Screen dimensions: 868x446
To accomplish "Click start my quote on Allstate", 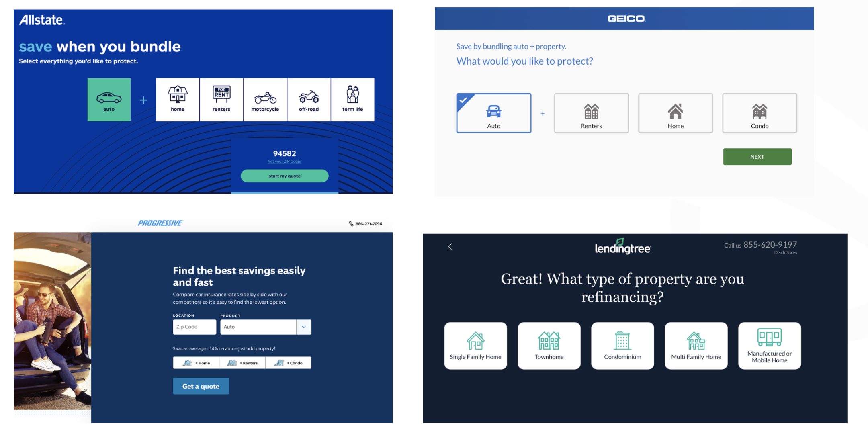I will coord(283,176).
